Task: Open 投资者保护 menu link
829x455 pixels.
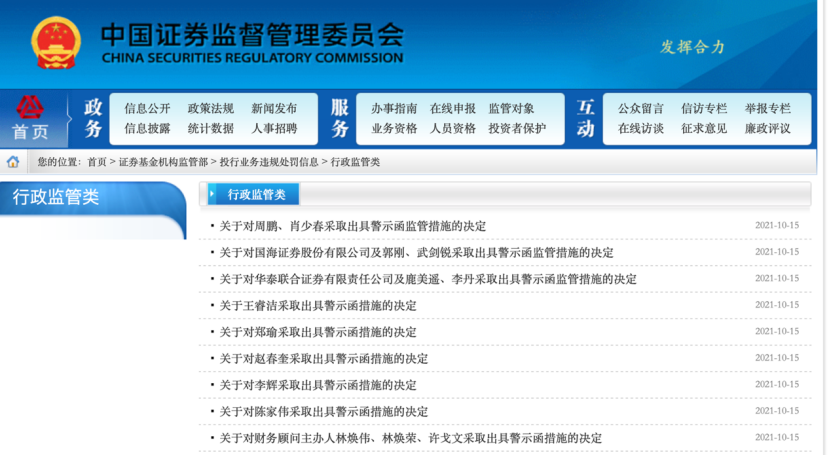Action: click(517, 128)
